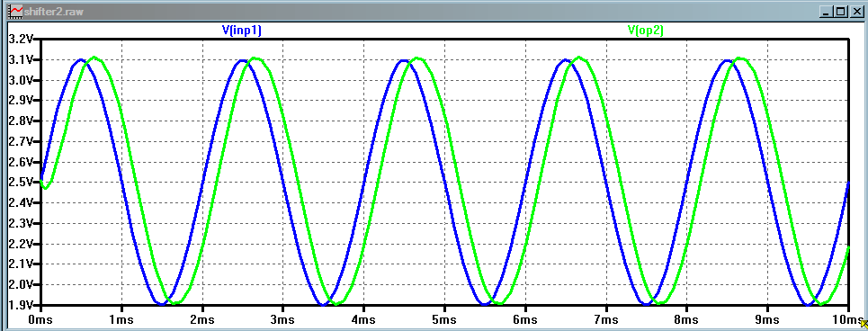Click the 7ms label on the time axis
This screenshot has height=331, width=868.
(x=605, y=320)
